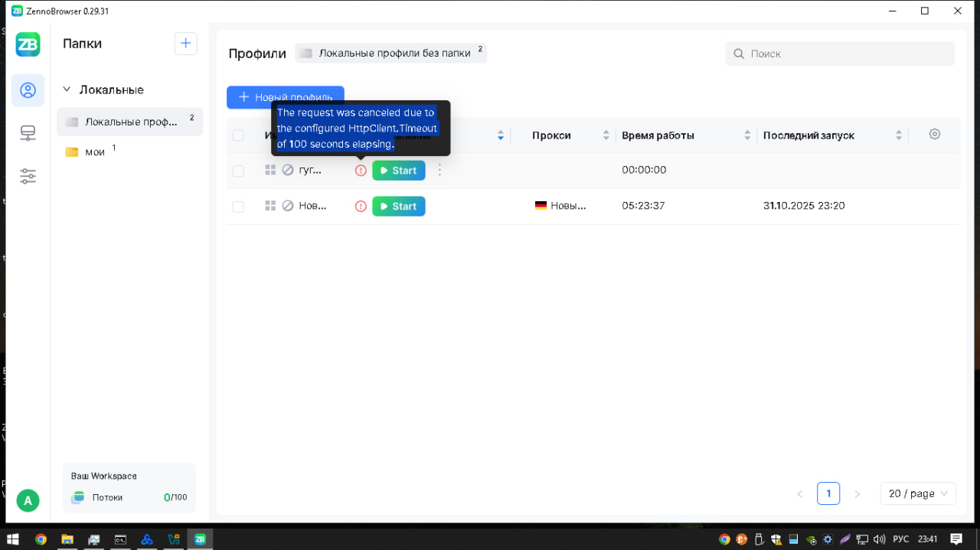Tick the checkbox for the Нов profile
The height and width of the screenshot is (550, 980).
[x=238, y=207]
